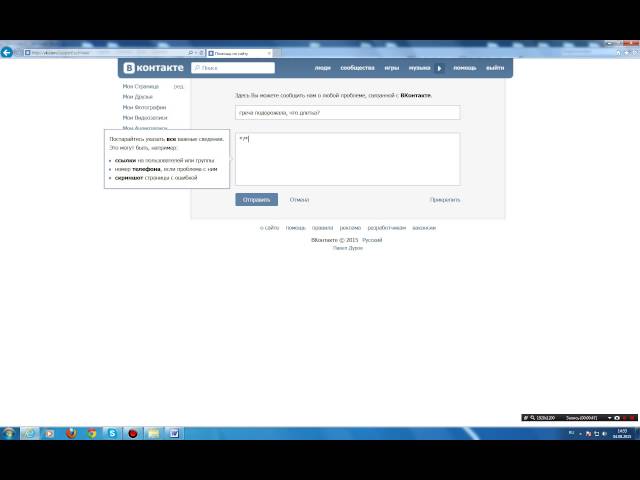This screenshot has width=640, height=480.
Task: Click the VK 'Поиск' search field
Action: [x=233, y=68]
